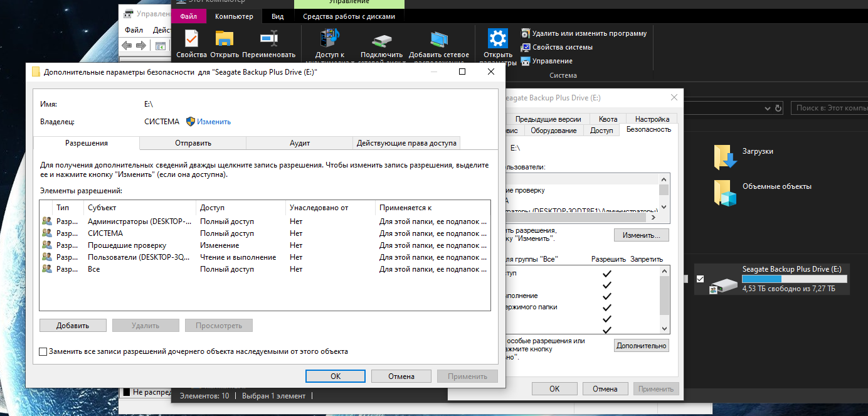The height and width of the screenshot is (416, 868).
Task: Click the Свойства icon in the Explorer ribbon
Action: [x=191, y=40]
